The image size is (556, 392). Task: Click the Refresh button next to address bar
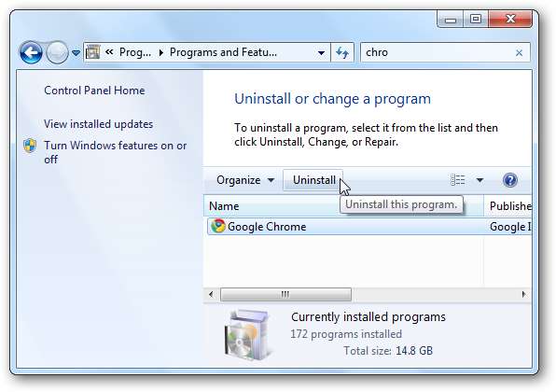pyautogui.click(x=342, y=53)
